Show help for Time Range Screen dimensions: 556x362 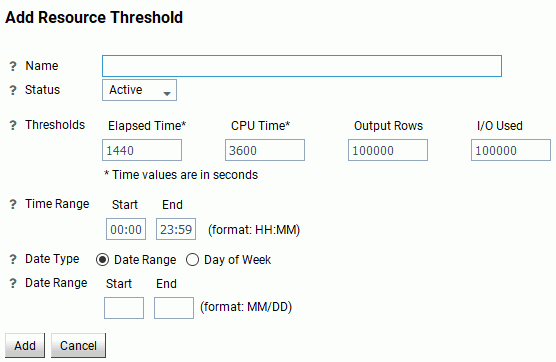coord(13,204)
